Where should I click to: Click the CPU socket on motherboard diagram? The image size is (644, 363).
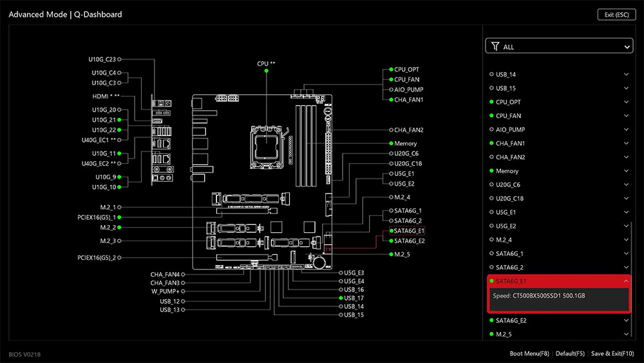[x=267, y=148]
